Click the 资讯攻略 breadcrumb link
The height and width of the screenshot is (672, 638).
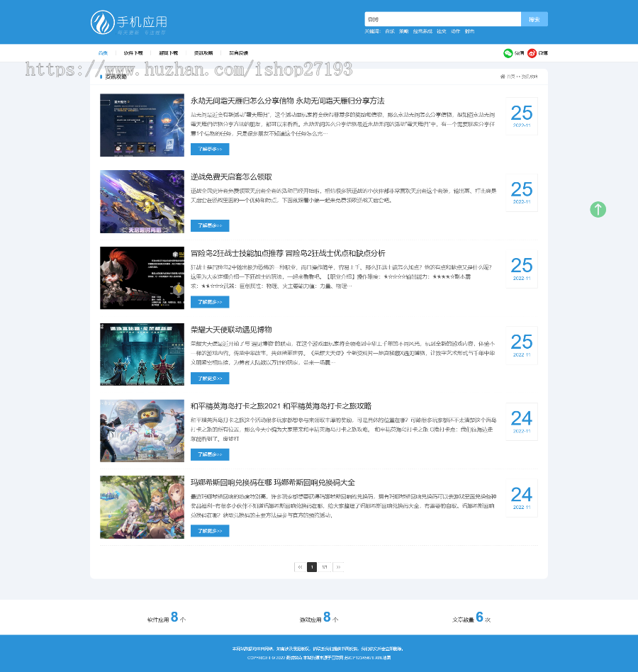tap(530, 77)
